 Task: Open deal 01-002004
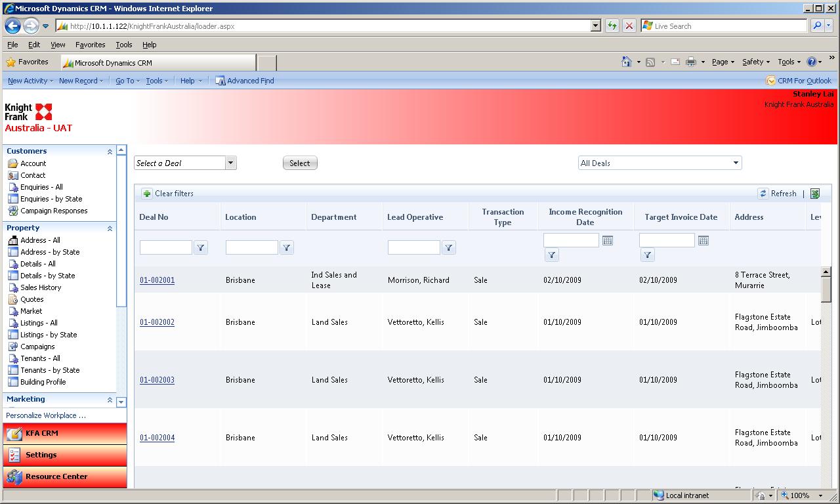coord(157,438)
